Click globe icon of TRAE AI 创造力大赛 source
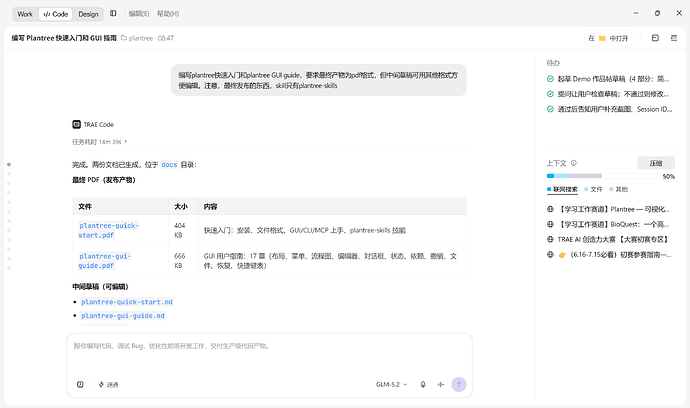The width and height of the screenshot is (690, 408). tap(550, 239)
